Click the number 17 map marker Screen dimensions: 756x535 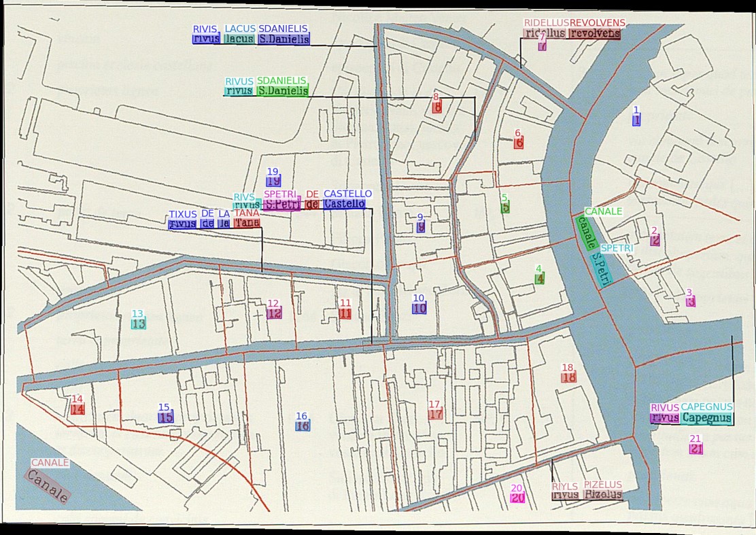pos(435,414)
